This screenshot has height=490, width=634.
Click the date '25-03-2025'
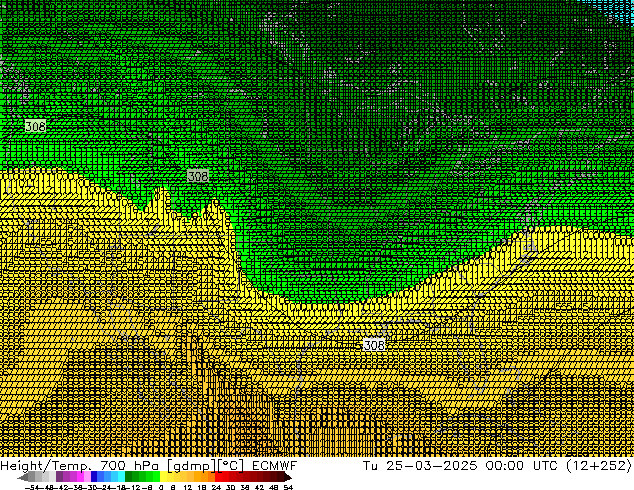[x=431, y=466]
